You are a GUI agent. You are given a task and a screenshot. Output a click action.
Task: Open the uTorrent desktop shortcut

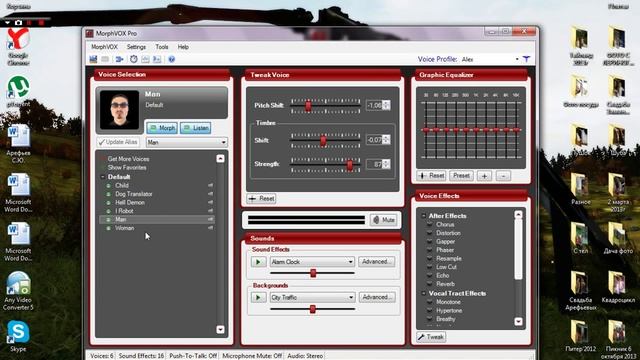[18, 91]
